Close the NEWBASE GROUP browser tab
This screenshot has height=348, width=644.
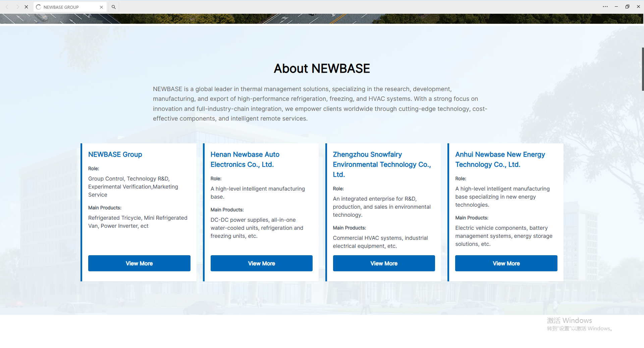click(x=26, y=7)
